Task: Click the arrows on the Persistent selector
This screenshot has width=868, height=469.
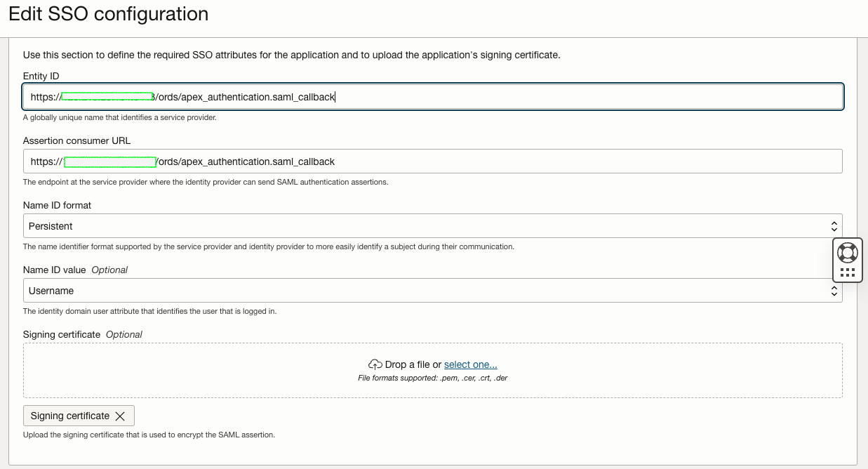Action: pos(834,226)
